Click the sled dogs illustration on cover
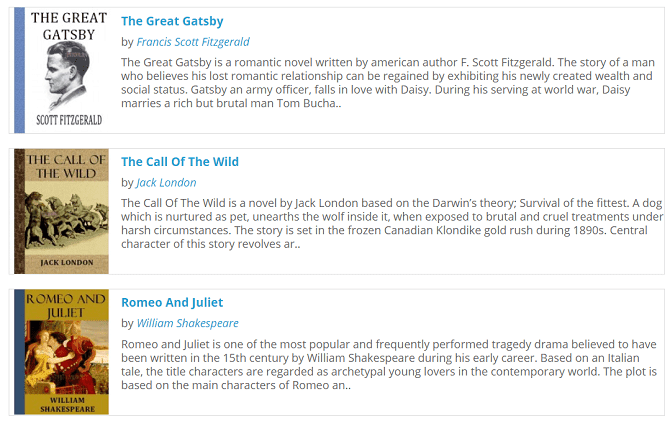Image resolution: width=670 pixels, height=422 pixels. point(67,219)
